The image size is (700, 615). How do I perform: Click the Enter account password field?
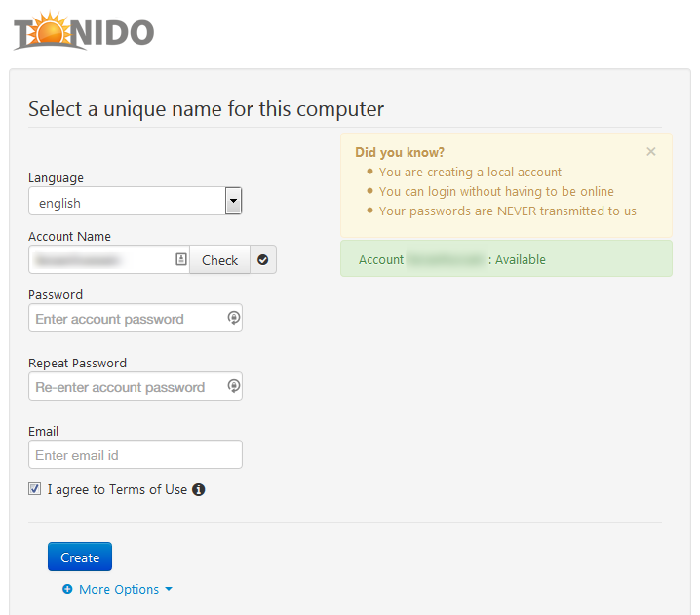pos(136,318)
